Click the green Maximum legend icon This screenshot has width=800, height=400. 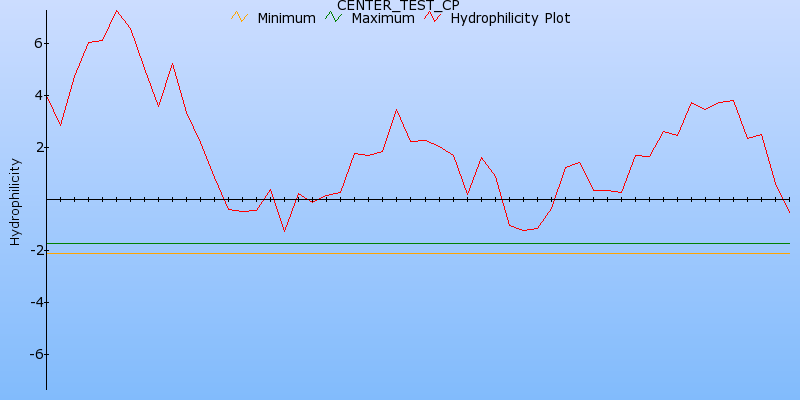tap(332, 17)
